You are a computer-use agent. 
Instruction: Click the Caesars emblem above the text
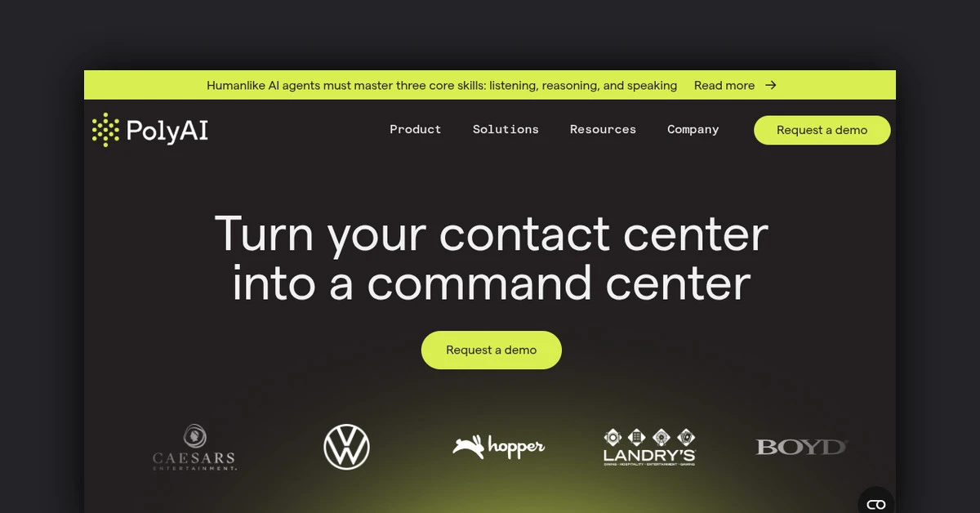tap(194, 435)
